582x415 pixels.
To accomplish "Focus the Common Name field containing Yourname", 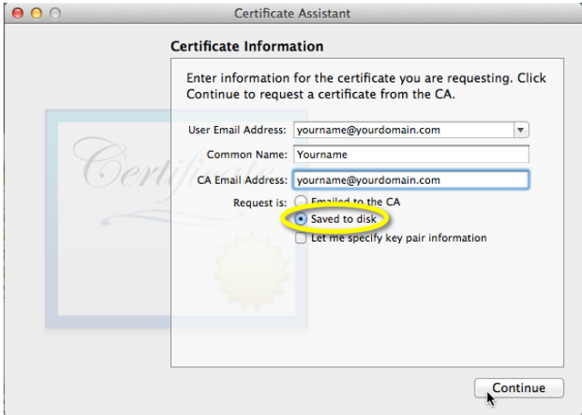I will (411, 154).
